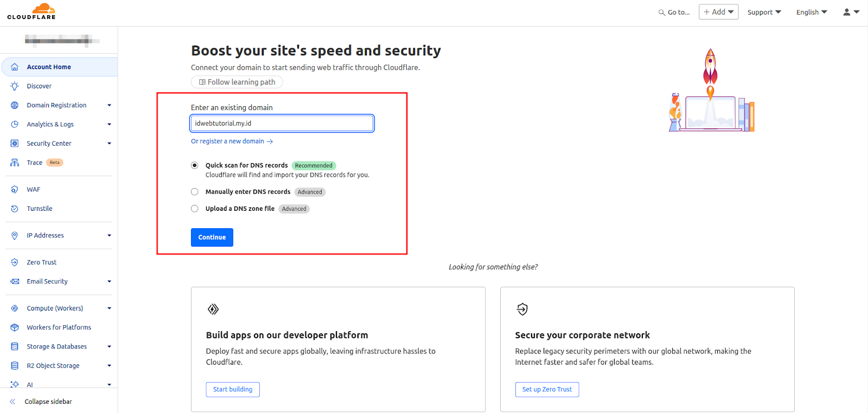The width and height of the screenshot is (868, 413).
Task: Click Collapse sidebar text
Action: pos(48,402)
